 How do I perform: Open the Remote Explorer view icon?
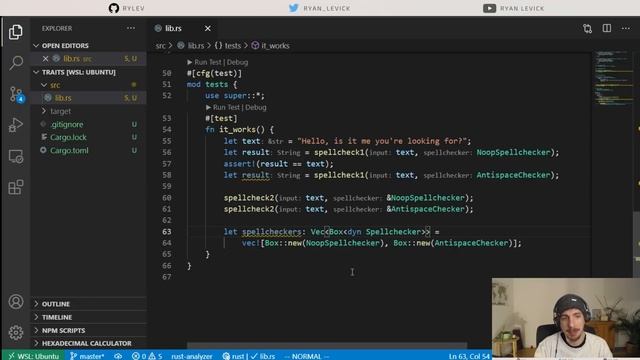pos(16,156)
